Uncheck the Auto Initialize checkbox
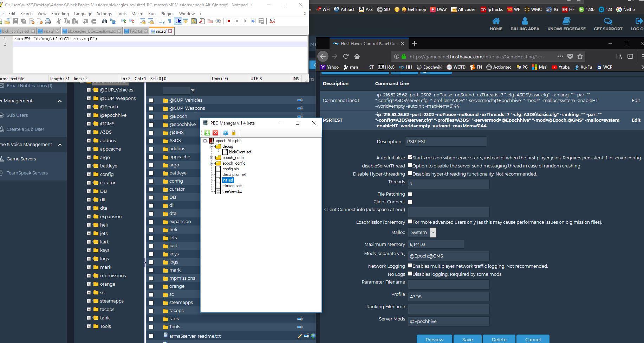The width and height of the screenshot is (644, 343). coord(410,158)
